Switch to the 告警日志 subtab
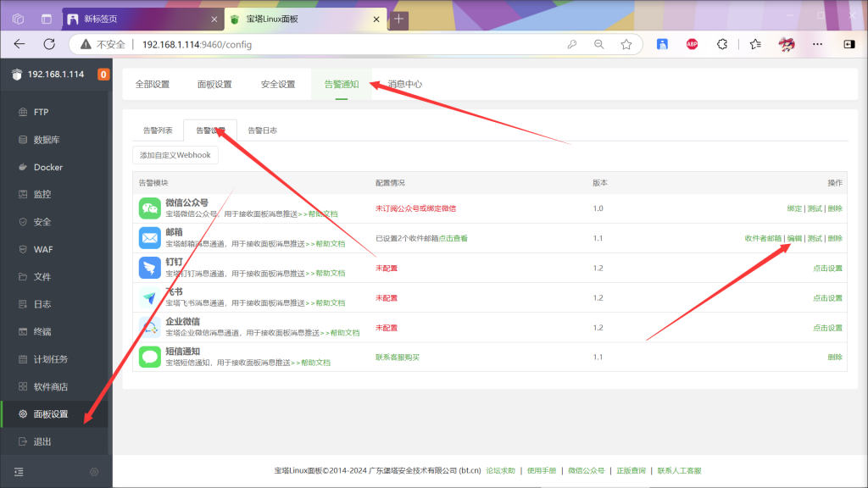Image resolution: width=868 pixels, height=488 pixels. pos(263,130)
